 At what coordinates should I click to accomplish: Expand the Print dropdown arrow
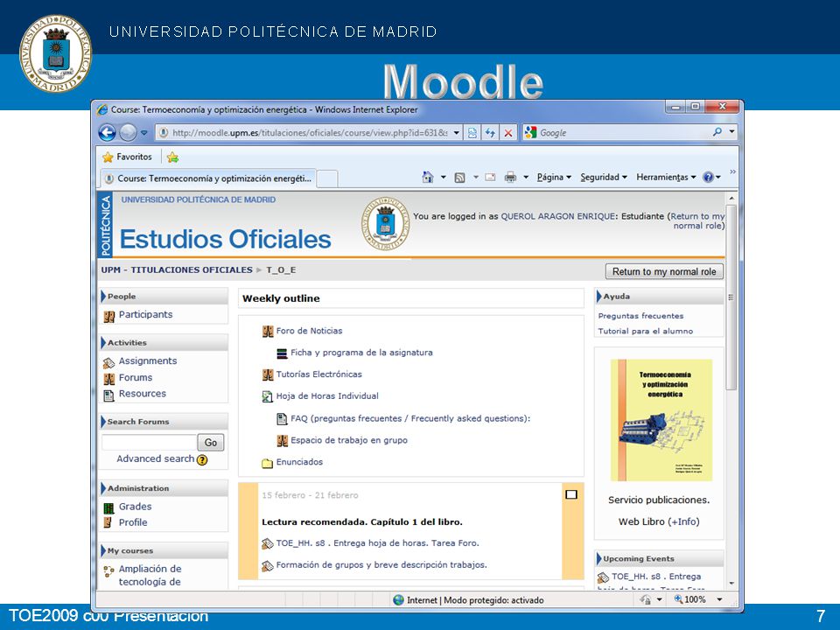(x=526, y=178)
